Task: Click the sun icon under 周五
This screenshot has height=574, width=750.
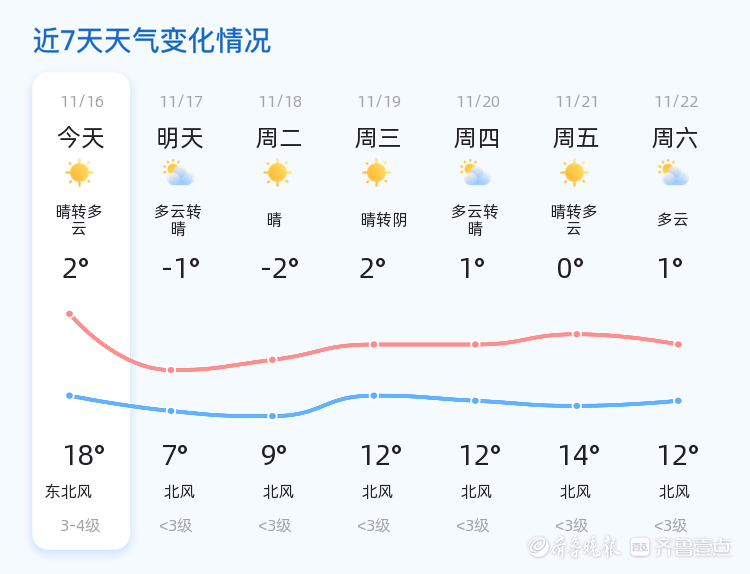Action: (574, 173)
